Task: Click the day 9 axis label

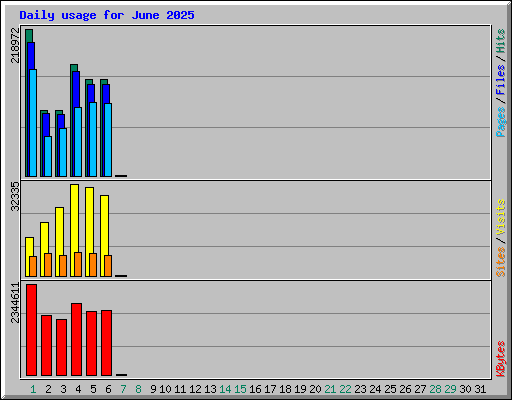Action: (x=153, y=389)
